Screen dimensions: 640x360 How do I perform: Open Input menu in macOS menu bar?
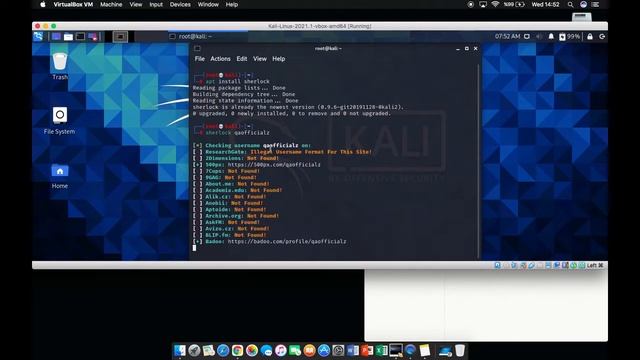coord(156,4)
